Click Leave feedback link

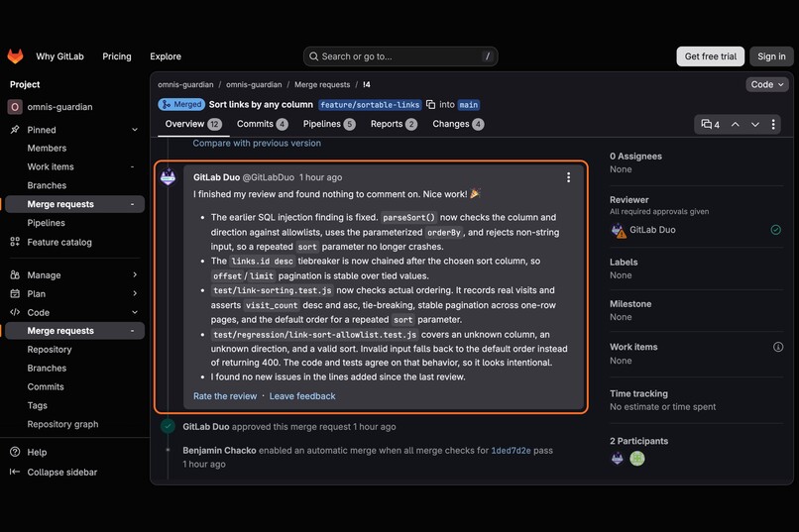pyautogui.click(x=302, y=396)
